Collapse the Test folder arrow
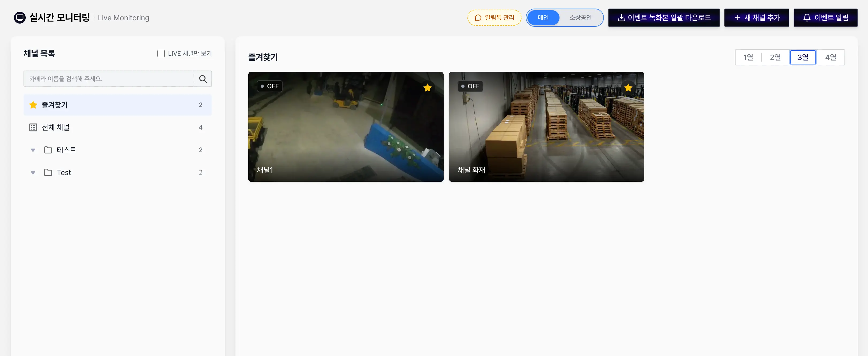868x356 pixels. (33, 173)
